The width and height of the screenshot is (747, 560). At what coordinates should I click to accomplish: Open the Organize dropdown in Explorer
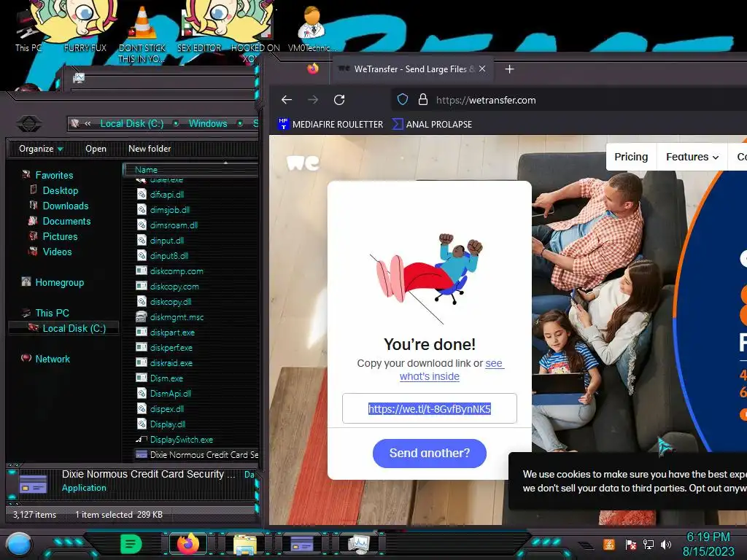pyautogui.click(x=41, y=149)
